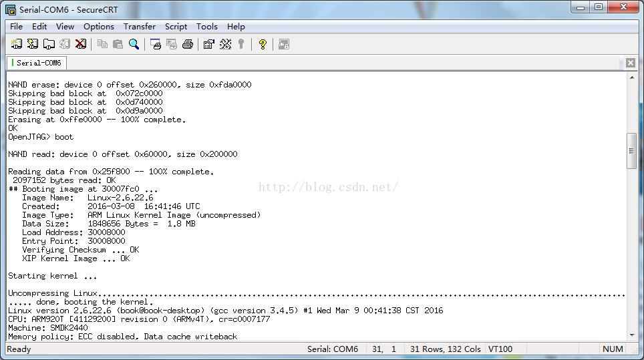Click '31 Rows, 132 Cols' status entry
The height and width of the screenshot is (360, 644).
[x=445, y=349]
